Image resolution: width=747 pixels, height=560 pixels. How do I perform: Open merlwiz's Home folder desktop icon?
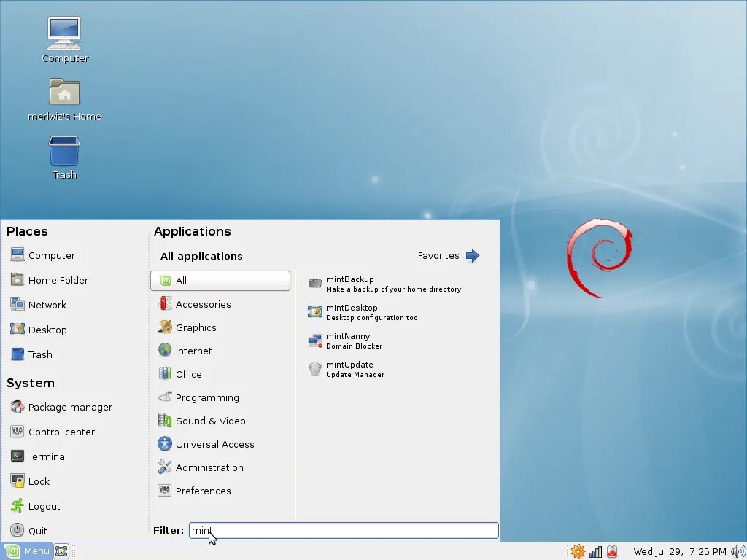tap(64, 99)
